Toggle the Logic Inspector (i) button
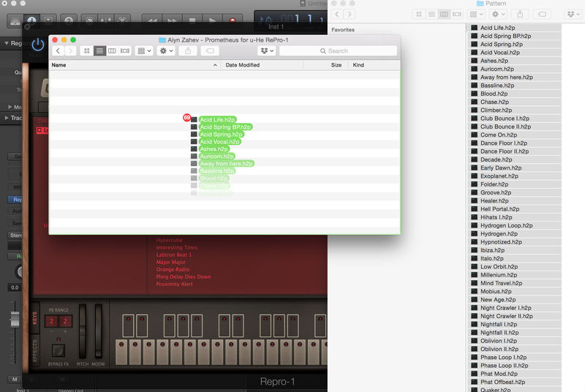 tap(31, 21)
